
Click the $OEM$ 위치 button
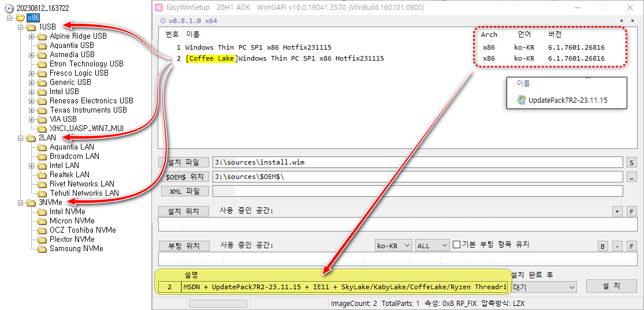(x=184, y=177)
